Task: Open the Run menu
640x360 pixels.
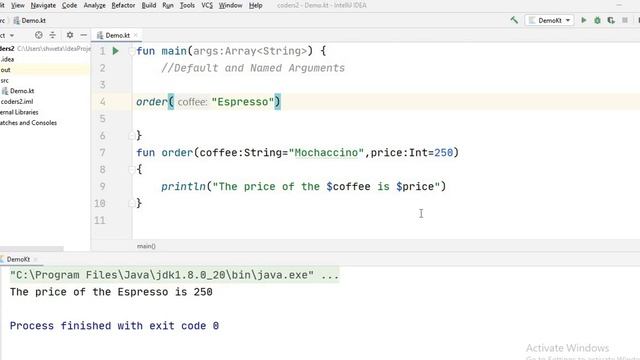Action: point(168,5)
